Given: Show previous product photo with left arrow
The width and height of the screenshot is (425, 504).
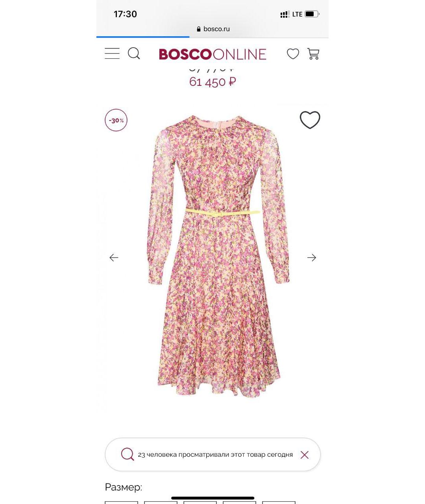Looking at the screenshot, I should pos(114,258).
